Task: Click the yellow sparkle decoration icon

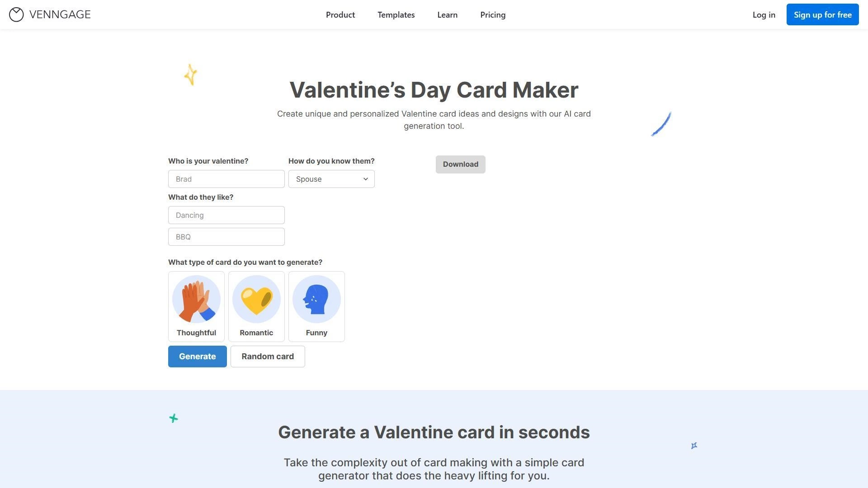Action: pyautogui.click(x=191, y=75)
